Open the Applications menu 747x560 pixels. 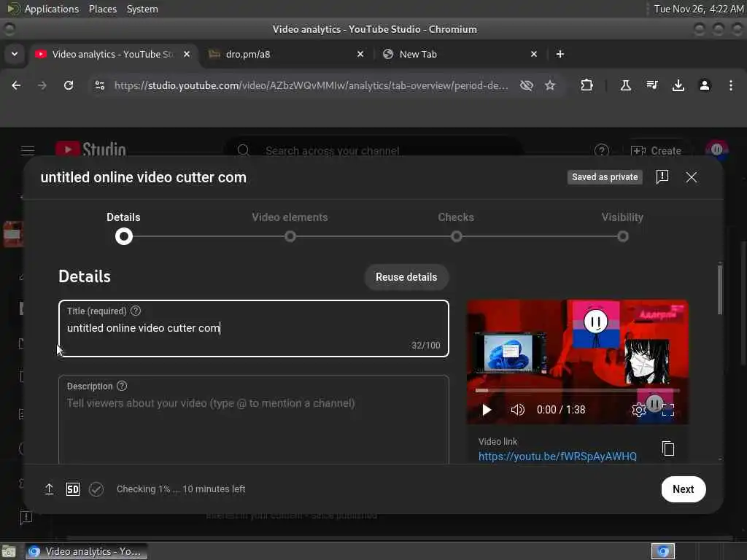tap(52, 9)
